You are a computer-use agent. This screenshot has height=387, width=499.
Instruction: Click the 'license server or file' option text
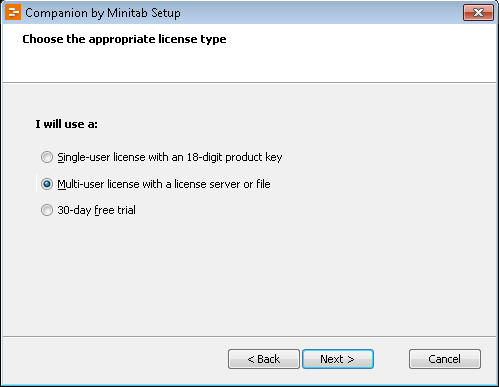click(222, 184)
